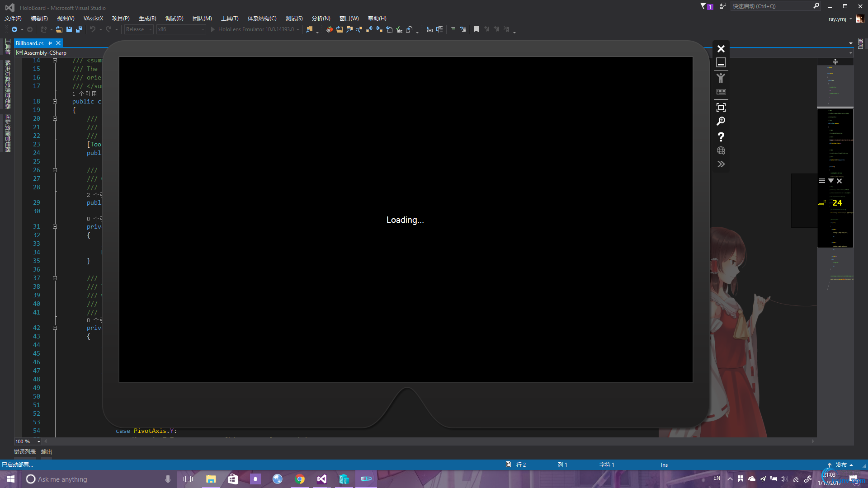Click the scrollbar map hamburger menu icon
Image resolution: width=868 pixels, height=488 pixels.
[x=822, y=181]
